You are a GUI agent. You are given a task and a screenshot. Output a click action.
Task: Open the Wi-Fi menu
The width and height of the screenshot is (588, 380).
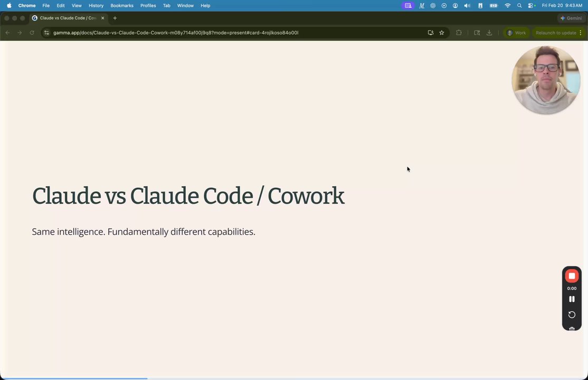507,6
